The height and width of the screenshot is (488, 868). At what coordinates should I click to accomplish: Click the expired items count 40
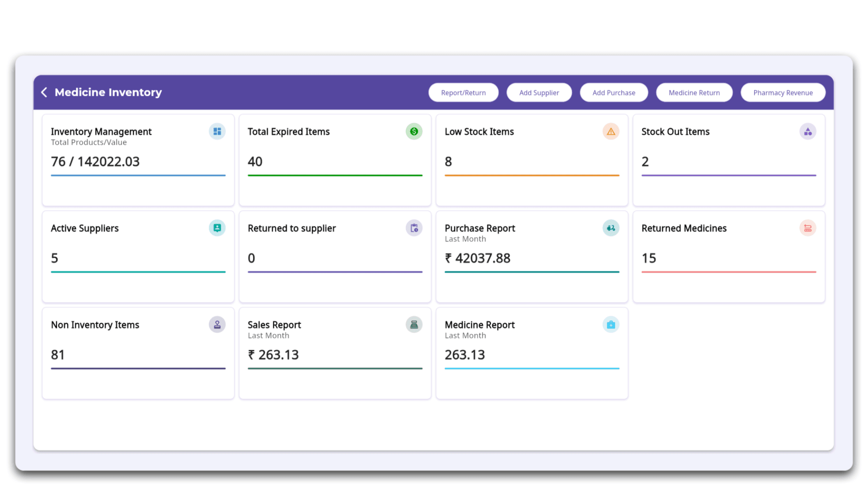pos(255,162)
